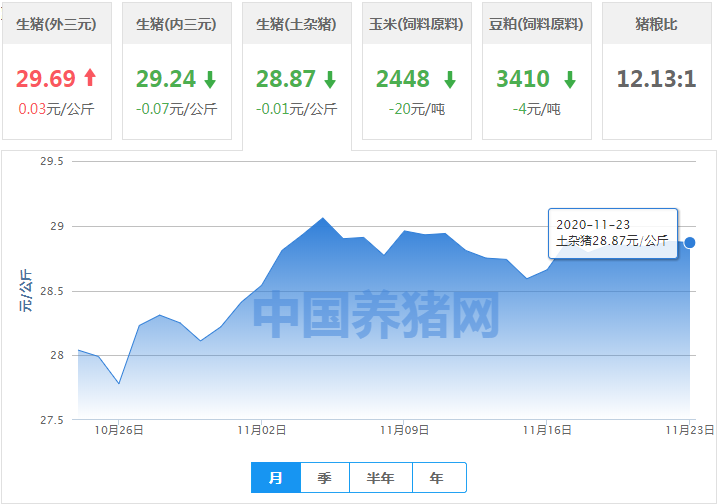Viewport: 719px width, 504px height.
Task: Click the 11月23日 data point marker
Action: click(689, 243)
